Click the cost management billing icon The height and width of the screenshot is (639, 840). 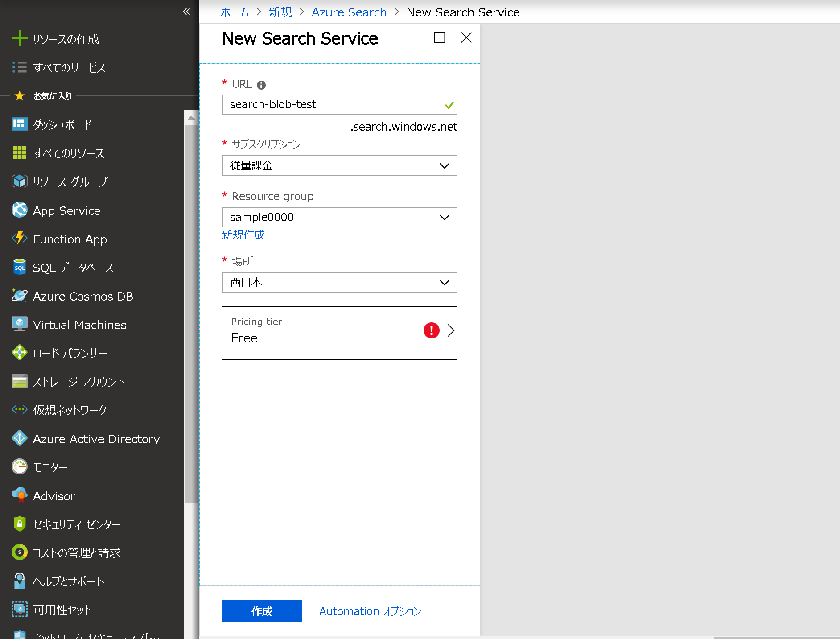(19, 552)
